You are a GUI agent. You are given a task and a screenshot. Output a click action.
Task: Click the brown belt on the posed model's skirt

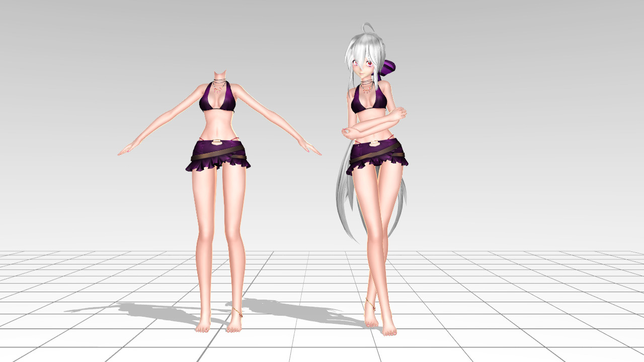pyautogui.click(x=377, y=153)
